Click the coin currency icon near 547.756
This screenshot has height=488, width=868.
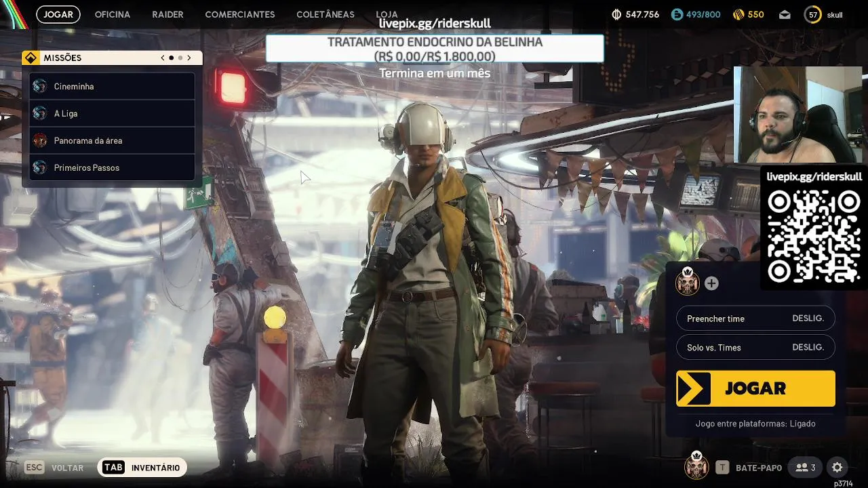point(616,14)
